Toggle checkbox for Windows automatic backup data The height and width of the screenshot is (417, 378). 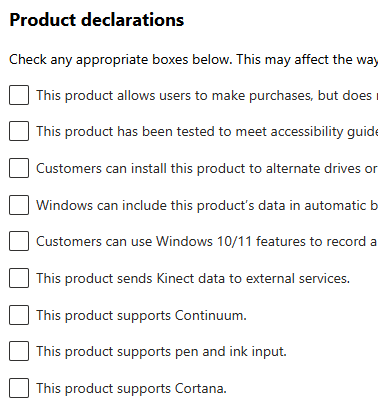(19, 205)
